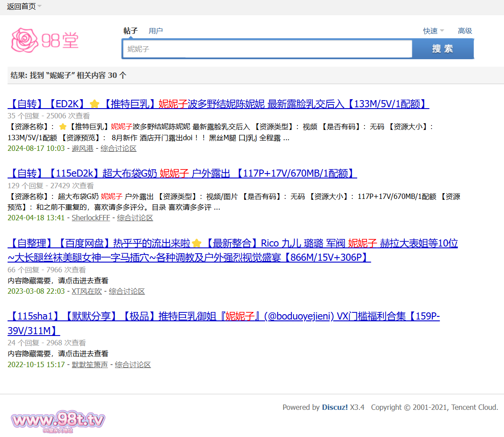Open the 百度网盘 result with 66 replies
This screenshot has width=504, height=437.
pyautogui.click(x=232, y=243)
